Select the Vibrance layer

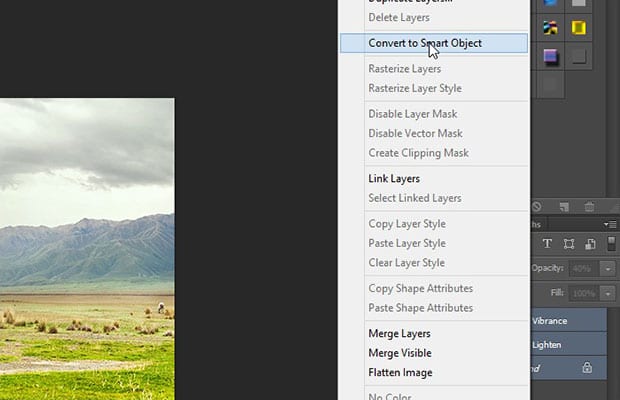click(569, 321)
